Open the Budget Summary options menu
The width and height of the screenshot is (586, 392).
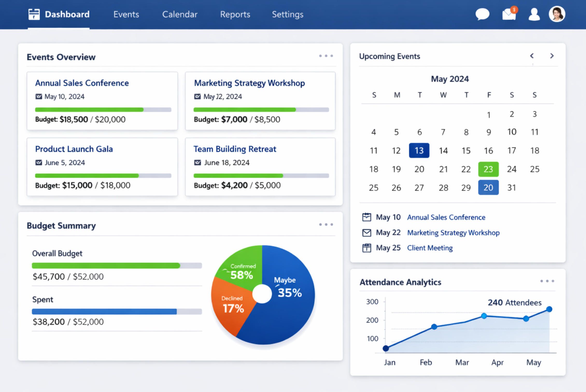[x=326, y=224]
